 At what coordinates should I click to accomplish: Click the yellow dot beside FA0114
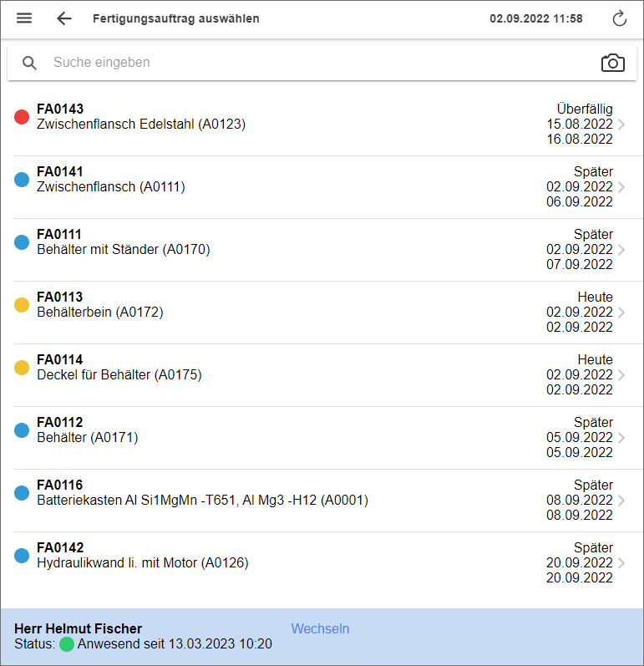click(23, 368)
